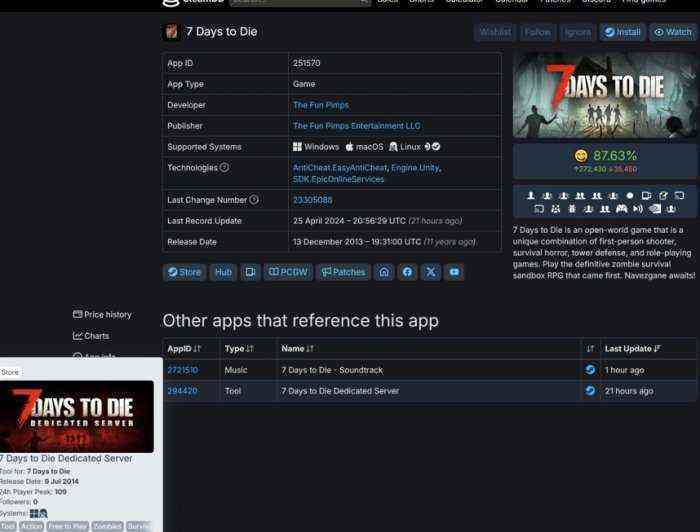The image size is (700, 532).
Task: Click the App ID value 251570
Action: pyautogui.click(x=307, y=63)
